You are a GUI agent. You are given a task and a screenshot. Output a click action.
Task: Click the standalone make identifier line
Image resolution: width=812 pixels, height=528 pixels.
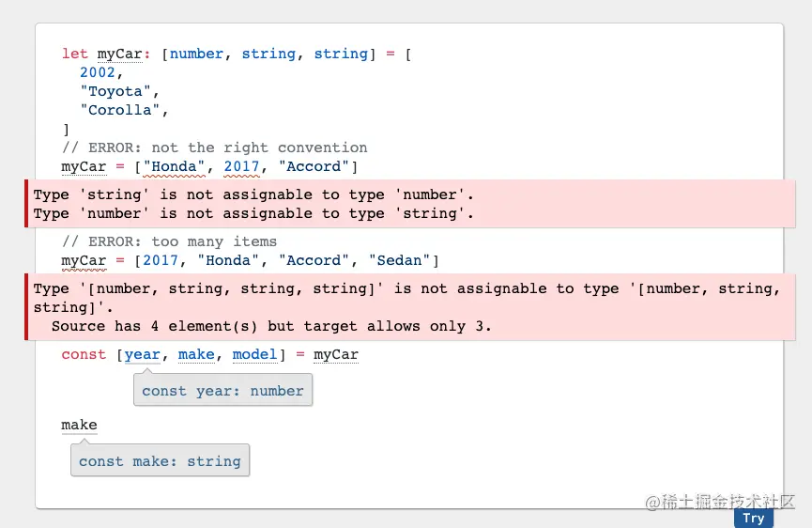(79, 425)
